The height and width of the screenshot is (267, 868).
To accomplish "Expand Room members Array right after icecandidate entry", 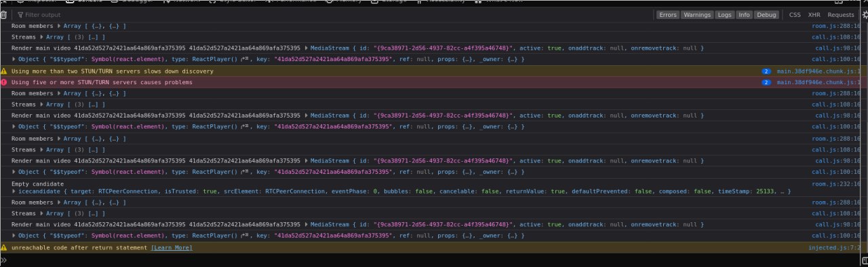I will click(x=59, y=202).
